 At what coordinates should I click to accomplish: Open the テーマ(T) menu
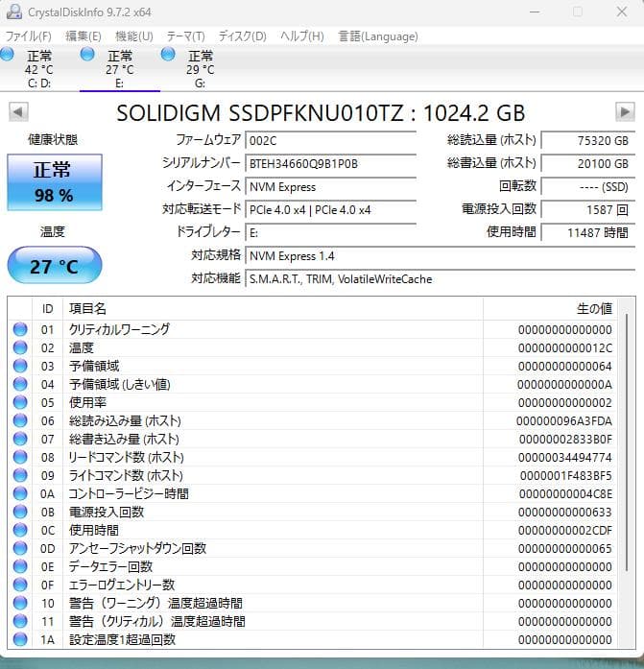pos(186,36)
